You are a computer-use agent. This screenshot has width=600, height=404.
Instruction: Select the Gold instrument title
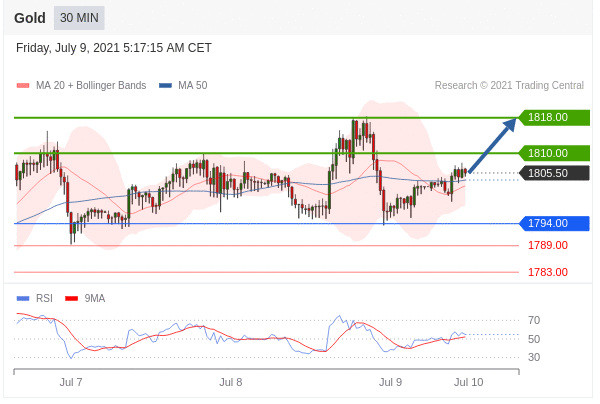30,18
